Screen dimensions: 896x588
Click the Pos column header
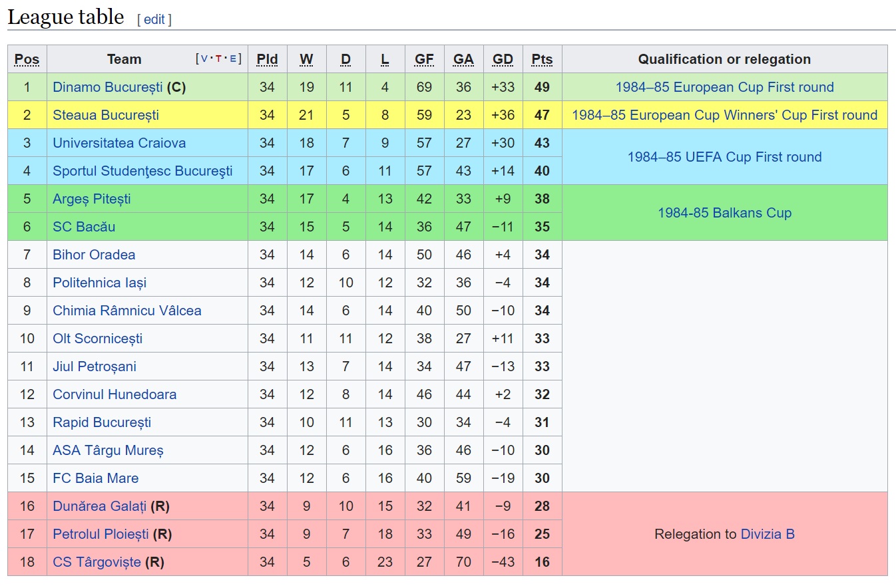point(27,59)
